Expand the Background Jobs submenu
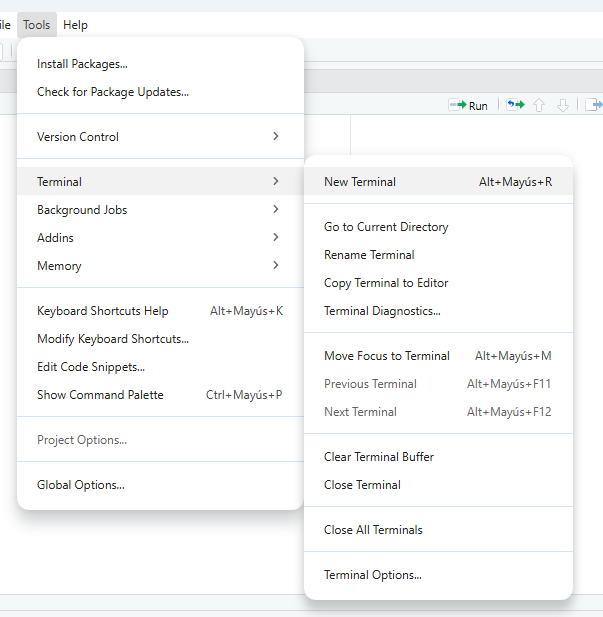The width and height of the screenshot is (603, 617). tap(160, 210)
